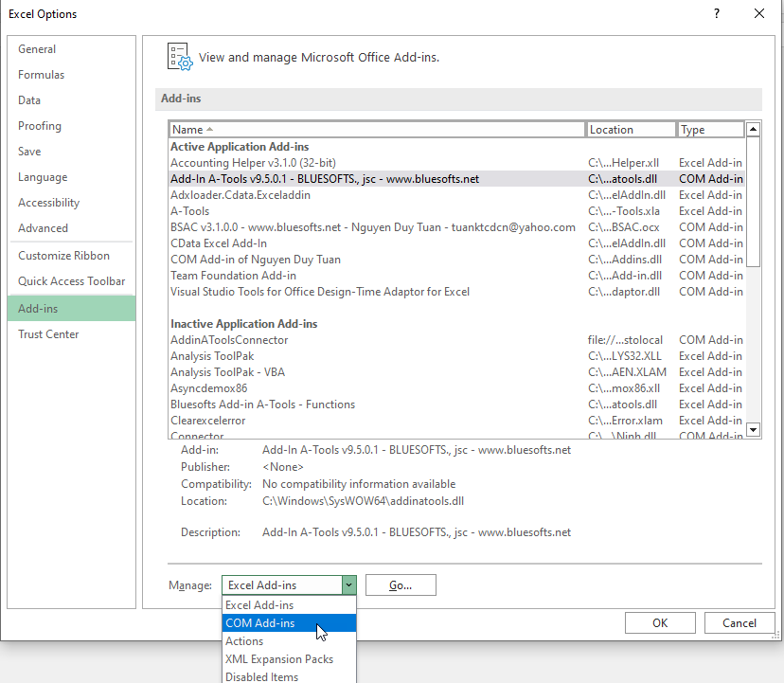Close the Excel Options dialog
The height and width of the screenshot is (683, 784).
pyautogui.click(x=759, y=13)
